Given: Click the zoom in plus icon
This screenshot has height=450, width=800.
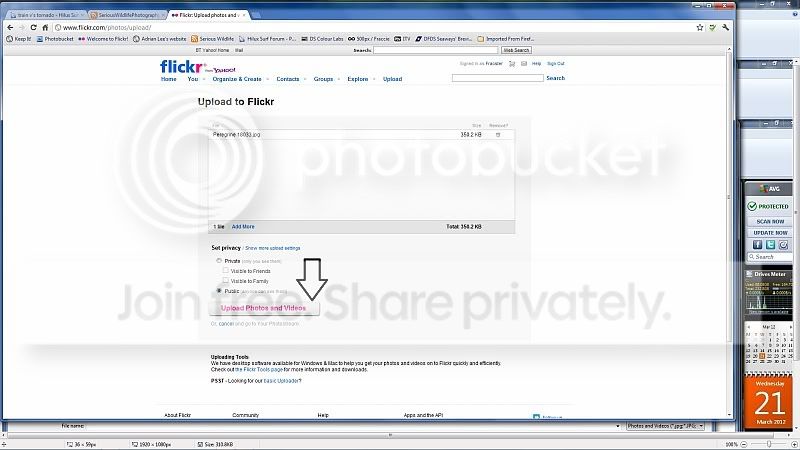Looking at the screenshot, I should 794,444.
